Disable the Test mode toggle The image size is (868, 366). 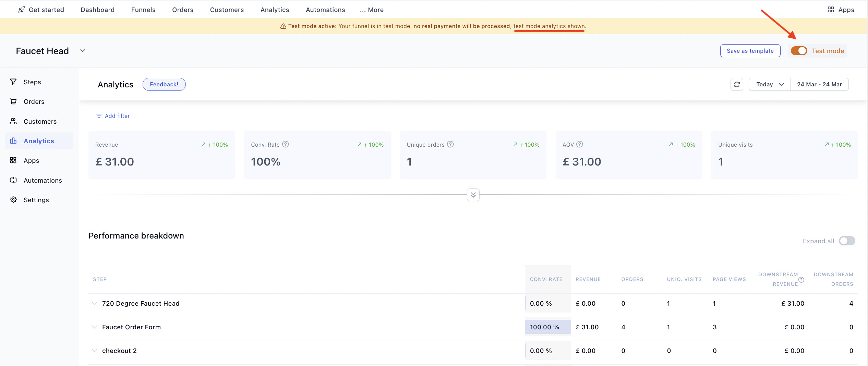click(799, 51)
